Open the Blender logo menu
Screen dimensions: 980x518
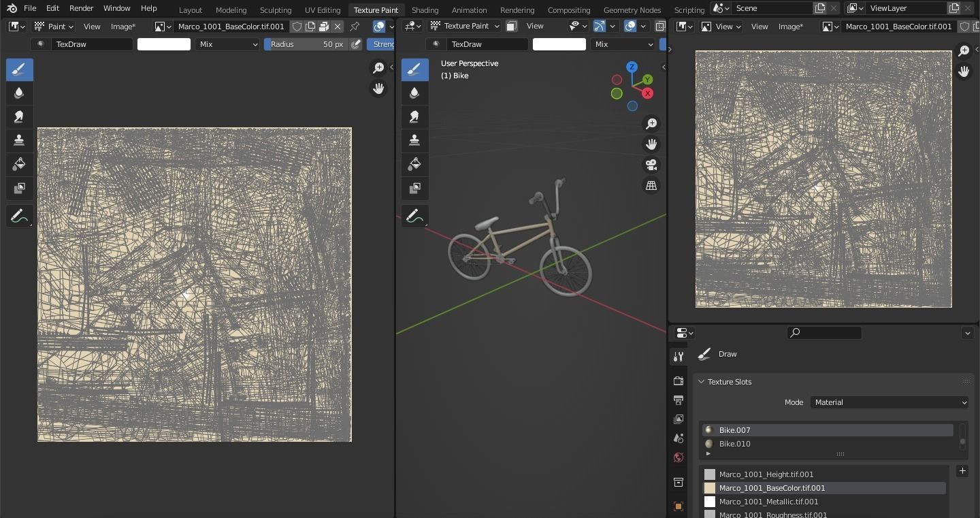(12, 8)
